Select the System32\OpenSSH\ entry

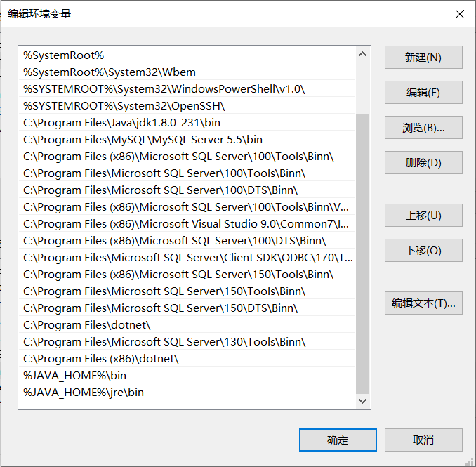click(x=187, y=105)
